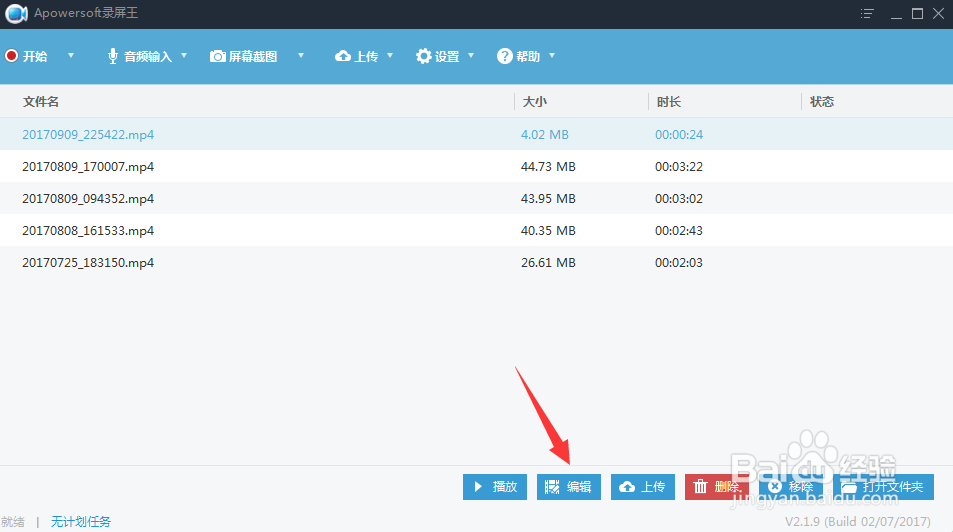Click the 4.02 MB size cell
This screenshot has width=953, height=532.
coord(545,134)
